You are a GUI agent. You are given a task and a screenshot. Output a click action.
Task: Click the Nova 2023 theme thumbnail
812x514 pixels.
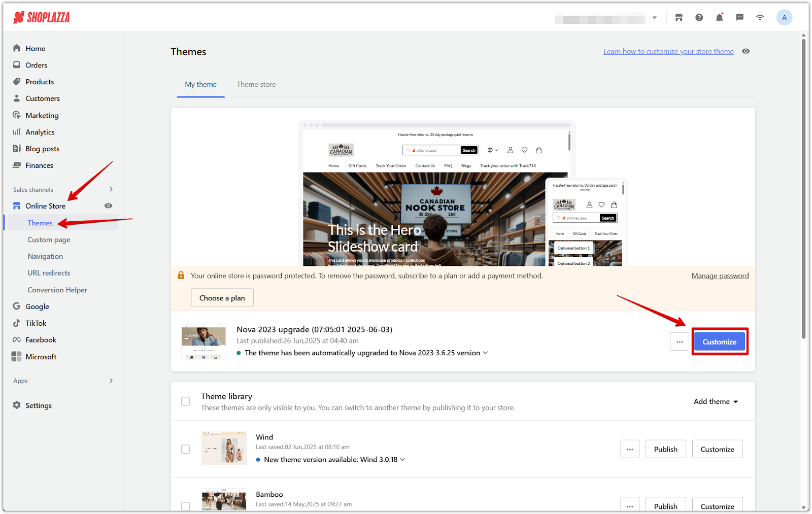pyautogui.click(x=204, y=341)
